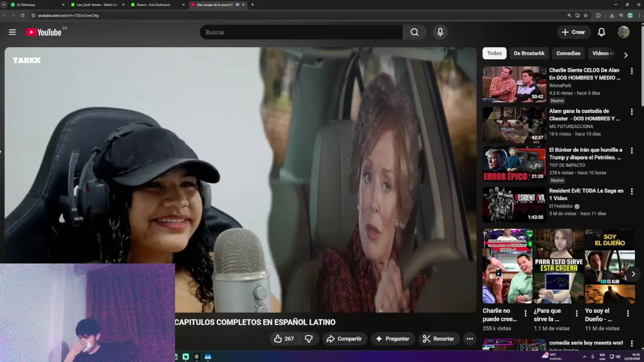This screenshot has height=362, width=644.
Task: Open options for Alam gana la custodia
Action: [631, 112]
